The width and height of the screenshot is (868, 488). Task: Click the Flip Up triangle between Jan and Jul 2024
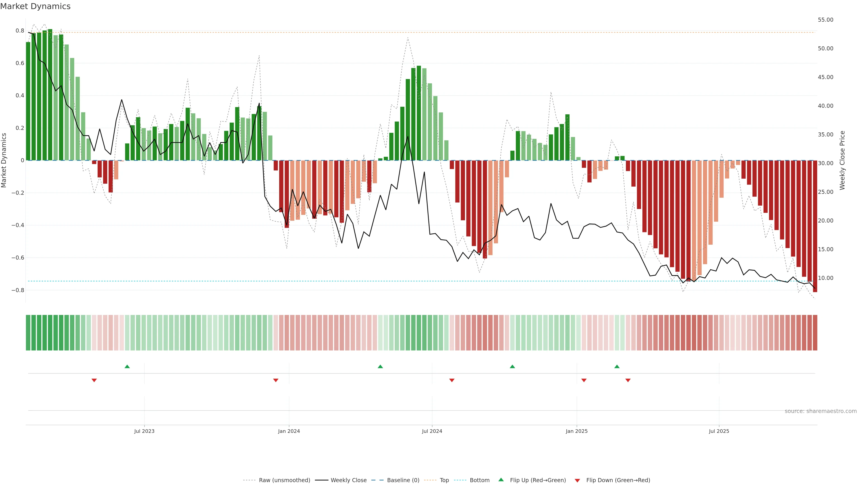point(380,366)
